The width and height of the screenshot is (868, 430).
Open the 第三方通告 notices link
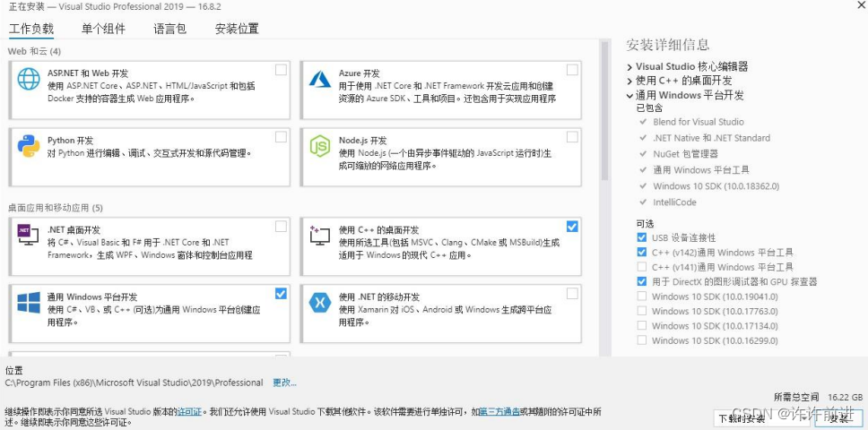(x=499, y=412)
